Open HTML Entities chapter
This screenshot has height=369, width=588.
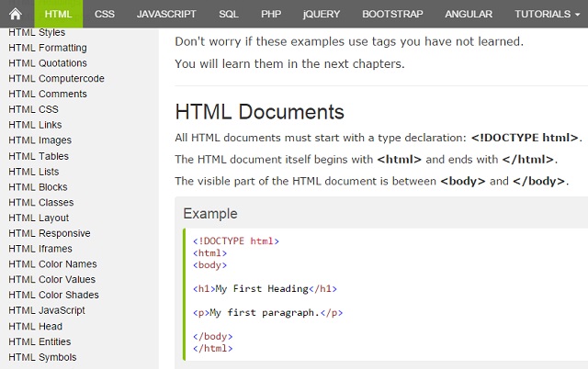pos(40,341)
